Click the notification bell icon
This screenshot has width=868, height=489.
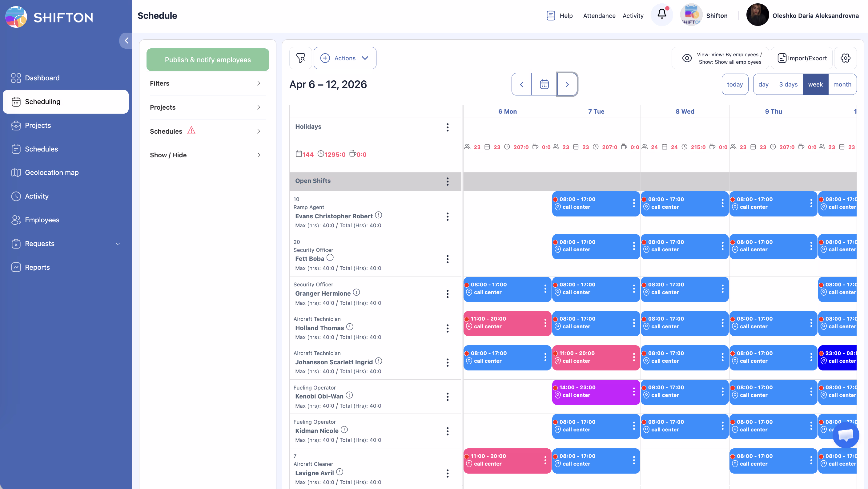(661, 14)
